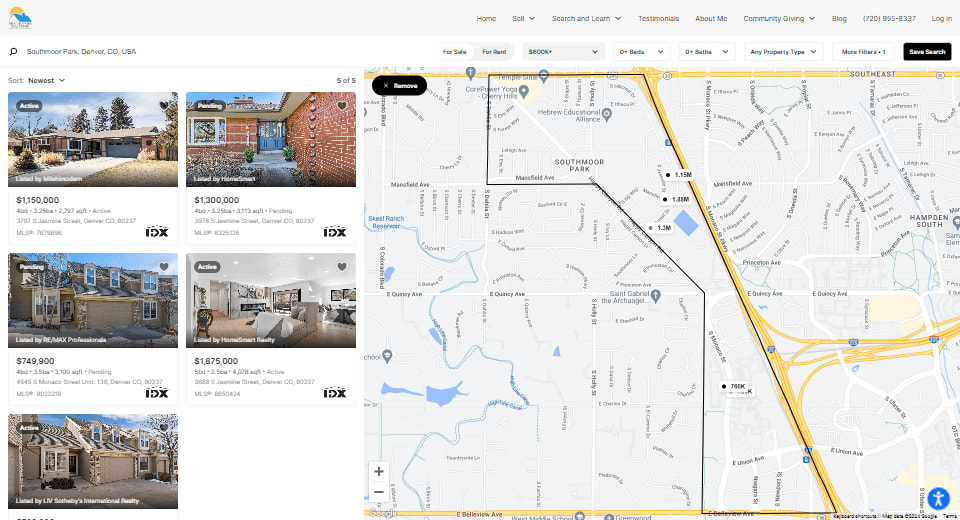Open the Testimonials page
The image size is (960, 520).
[658, 18]
